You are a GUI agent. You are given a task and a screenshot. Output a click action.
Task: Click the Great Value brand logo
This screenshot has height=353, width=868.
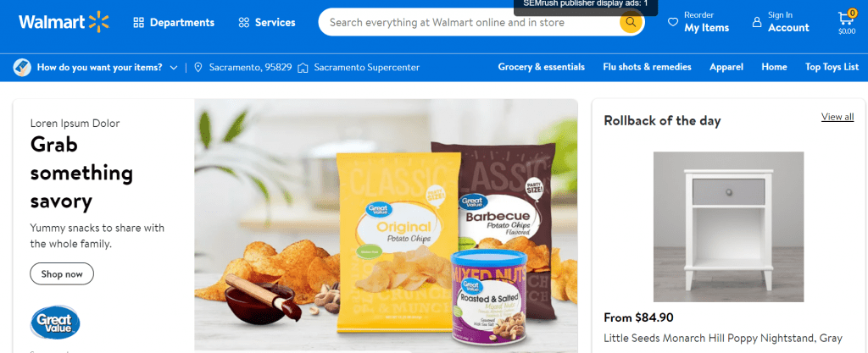[55, 322]
